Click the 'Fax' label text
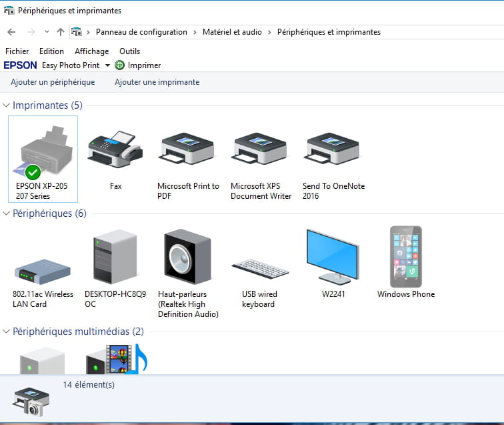The image size is (504, 425). (116, 186)
